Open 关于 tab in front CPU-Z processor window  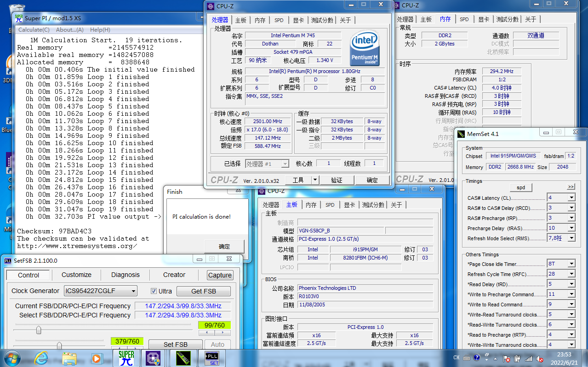pyautogui.click(x=345, y=20)
